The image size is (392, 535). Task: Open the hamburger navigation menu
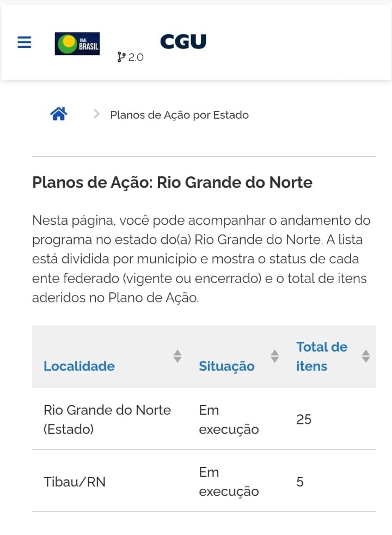(x=24, y=42)
